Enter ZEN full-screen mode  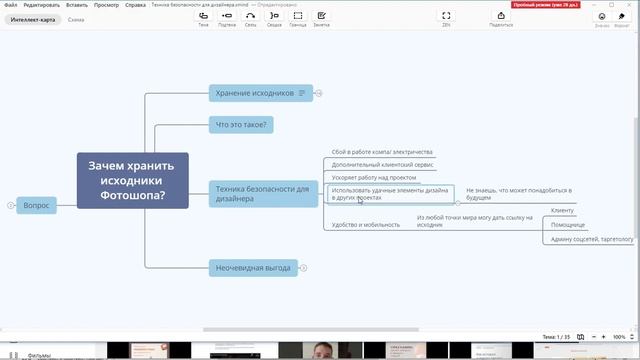(x=446, y=16)
